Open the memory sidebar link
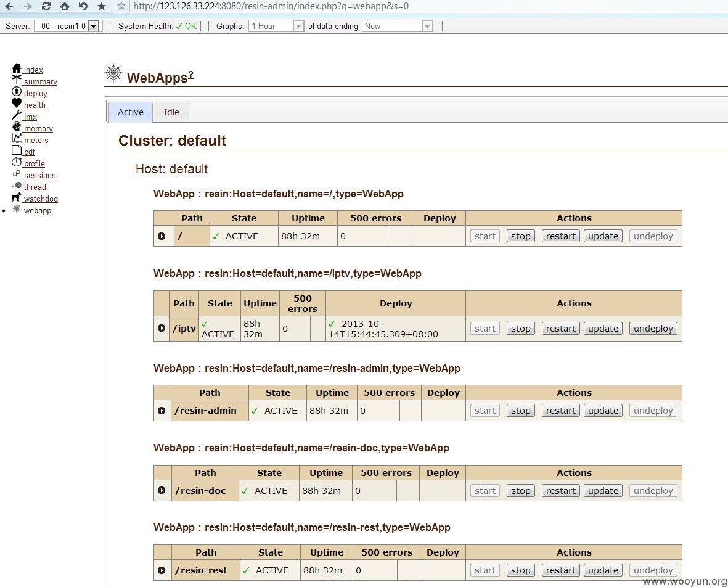 coord(38,129)
